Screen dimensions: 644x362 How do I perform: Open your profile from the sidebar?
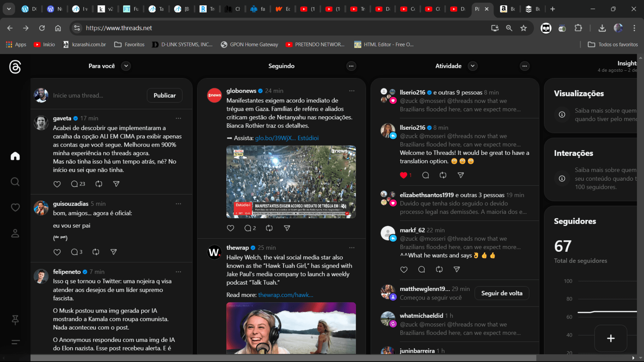click(15, 233)
